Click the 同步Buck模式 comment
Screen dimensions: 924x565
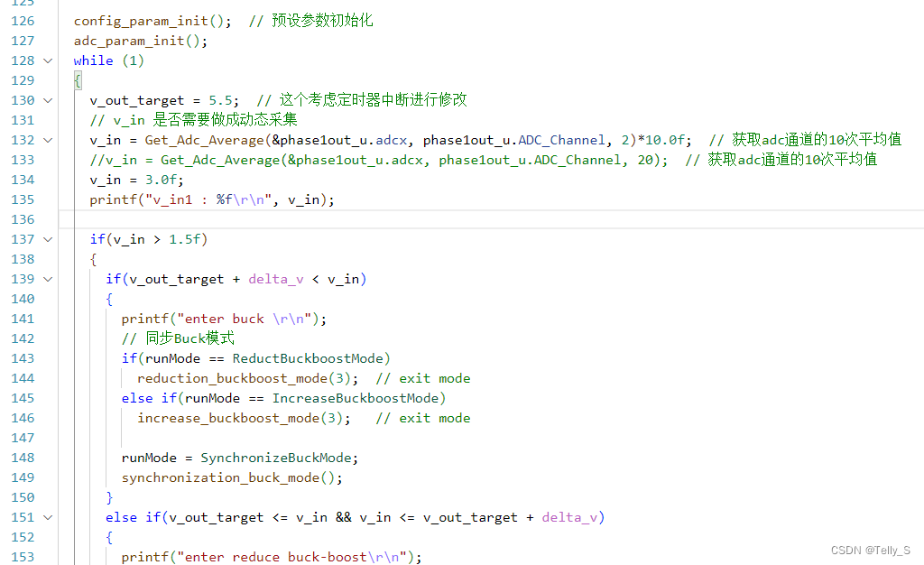178,338
